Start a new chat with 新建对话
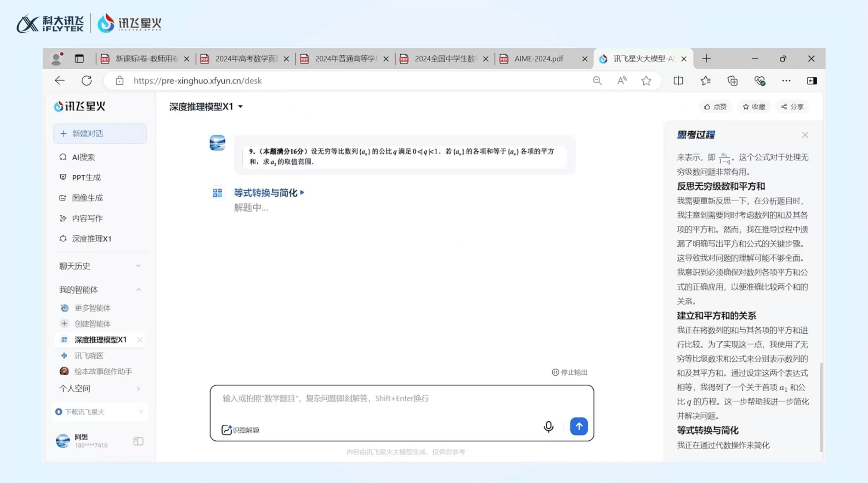This screenshot has height=483, width=868. pos(100,134)
